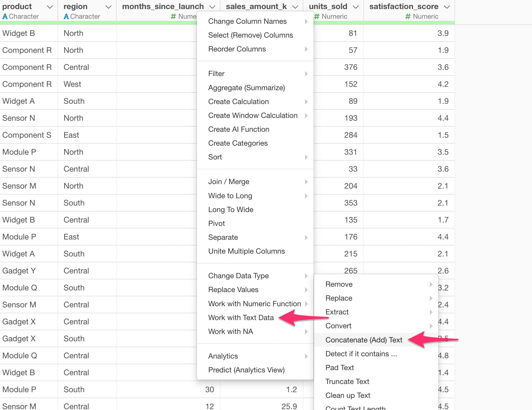Select Aggregate (Summarize) menu option

click(246, 88)
